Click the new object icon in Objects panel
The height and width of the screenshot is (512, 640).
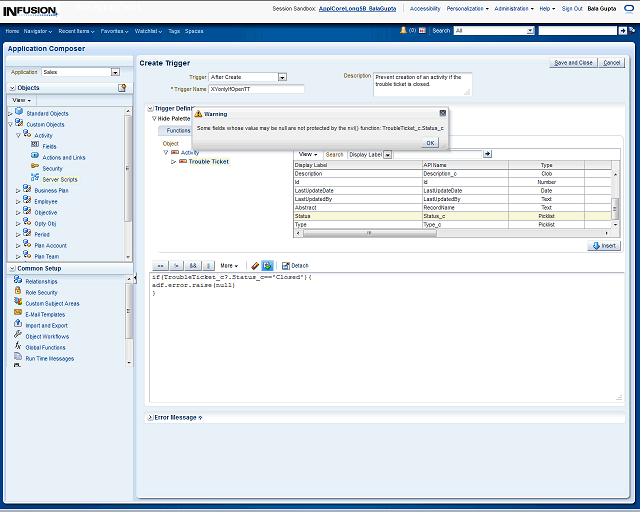pyautogui.click(x=122, y=88)
